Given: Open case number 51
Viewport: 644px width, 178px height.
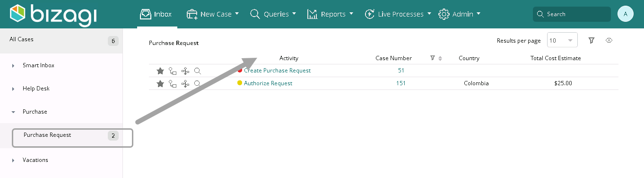Looking at the screenshot, I should [x=401, y=71].
